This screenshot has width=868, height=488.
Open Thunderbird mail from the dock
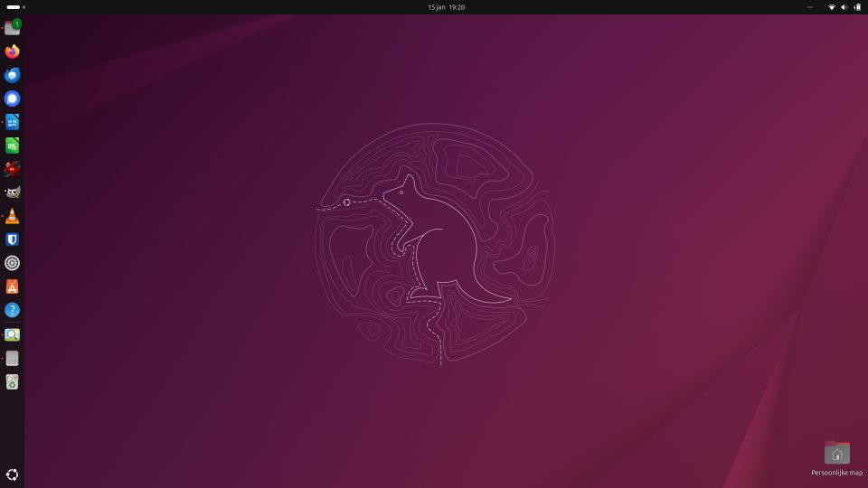pos(12,75)
